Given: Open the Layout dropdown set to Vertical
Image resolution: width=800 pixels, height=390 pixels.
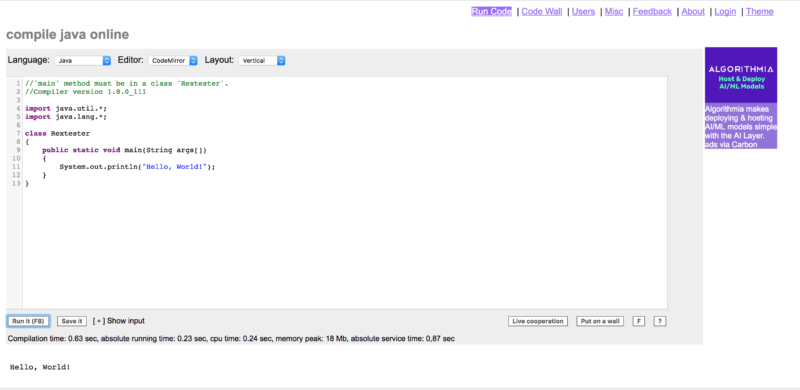Looking at the screenshot, I should pyautogui.click(x=262, y=60).
